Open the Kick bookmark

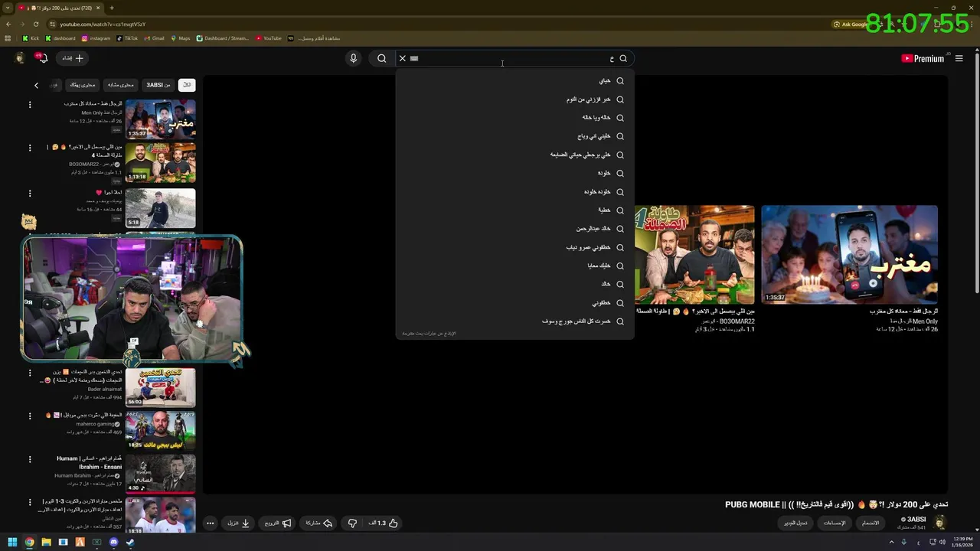click(x=31, y=38)
